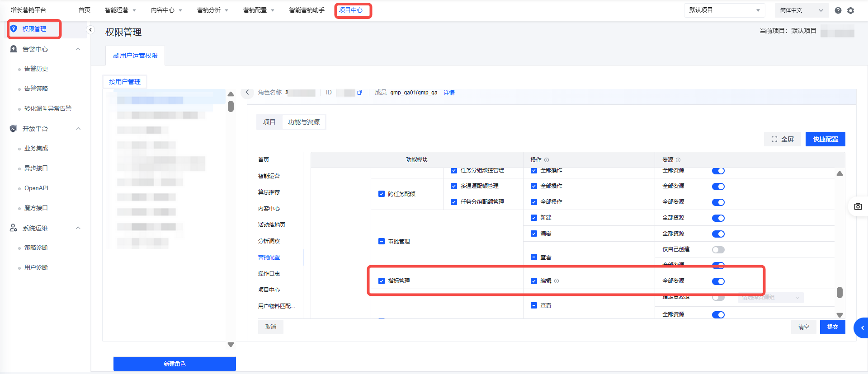Click info icon next to 资源 header
The width and height of the screenshot is (868, 374).
(x=678, y=160)
